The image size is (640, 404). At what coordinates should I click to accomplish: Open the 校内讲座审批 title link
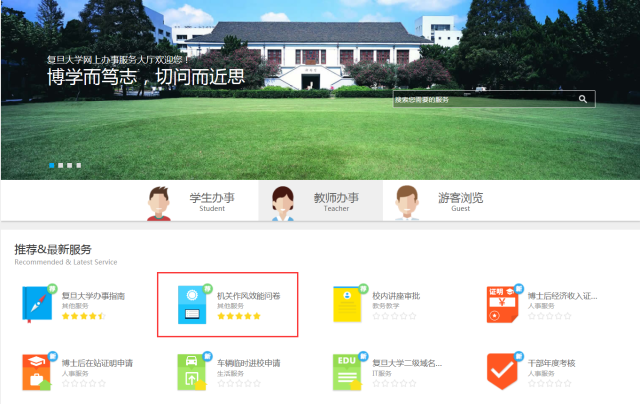tap(396, 296)
